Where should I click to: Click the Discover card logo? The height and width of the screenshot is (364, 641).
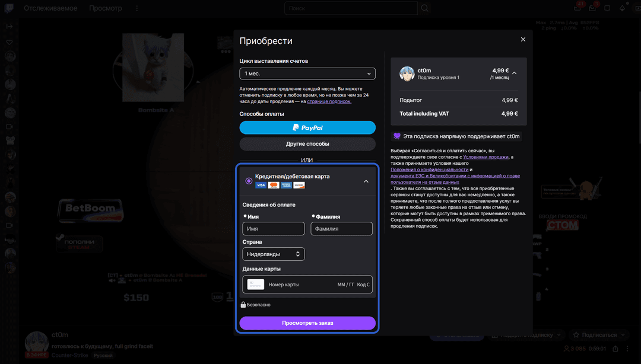299,185
